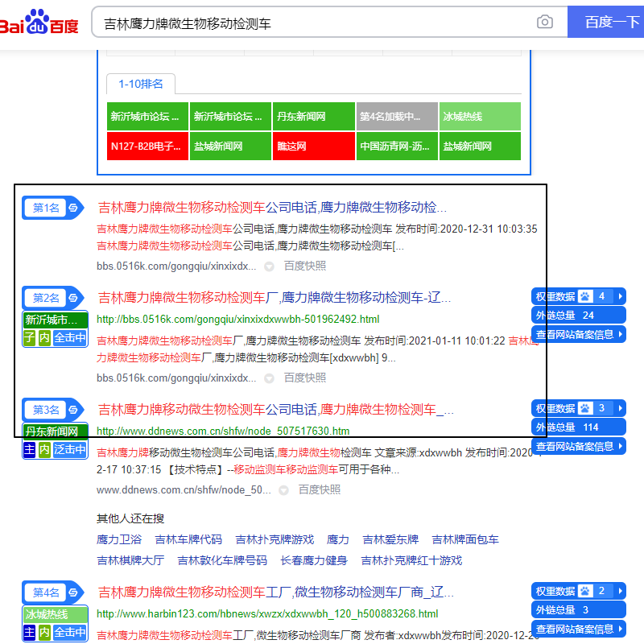The height and width of the screenshot is (644, 644).
Task: Click the red 瞧这网 ranking cell
Action: [313, 146]
